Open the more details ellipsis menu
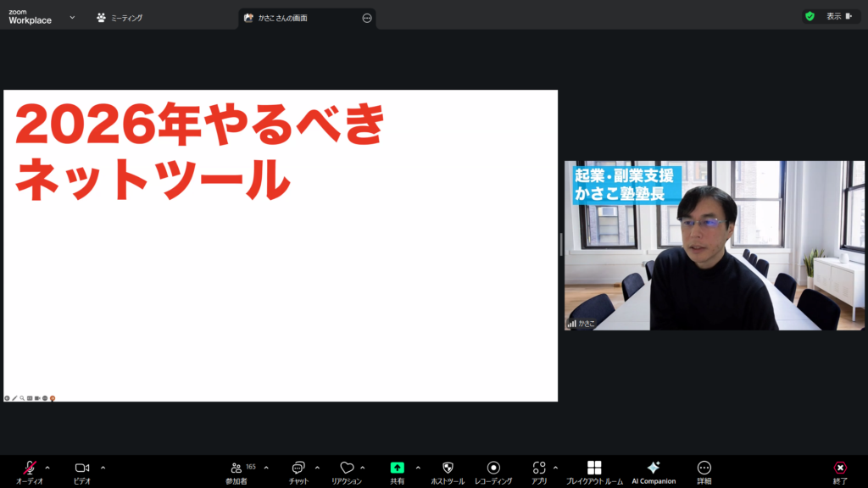Screen dimensions: 868x488 pyautogui.click(x=704, y=468)
